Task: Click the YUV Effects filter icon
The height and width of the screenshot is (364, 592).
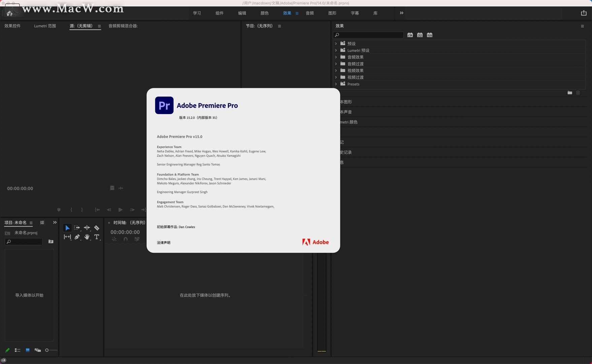Action: [430, 35]
